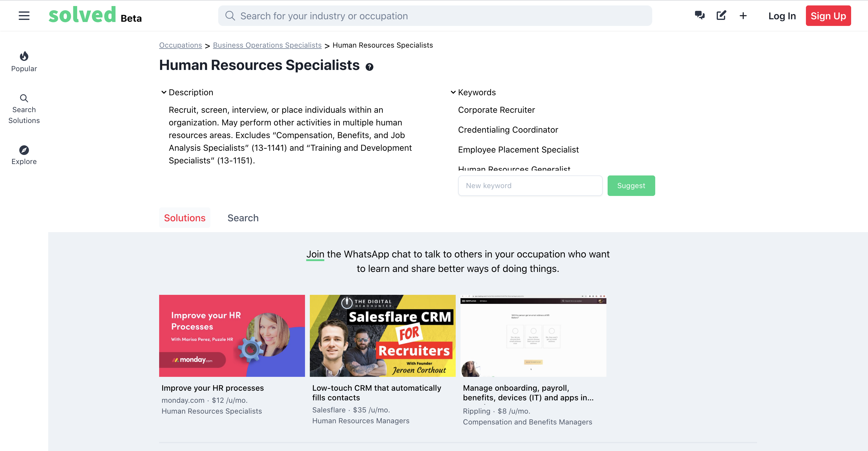This screenshot has width=868, height=451.
Task: Click the help question mark icon
Action: point(369,67)
